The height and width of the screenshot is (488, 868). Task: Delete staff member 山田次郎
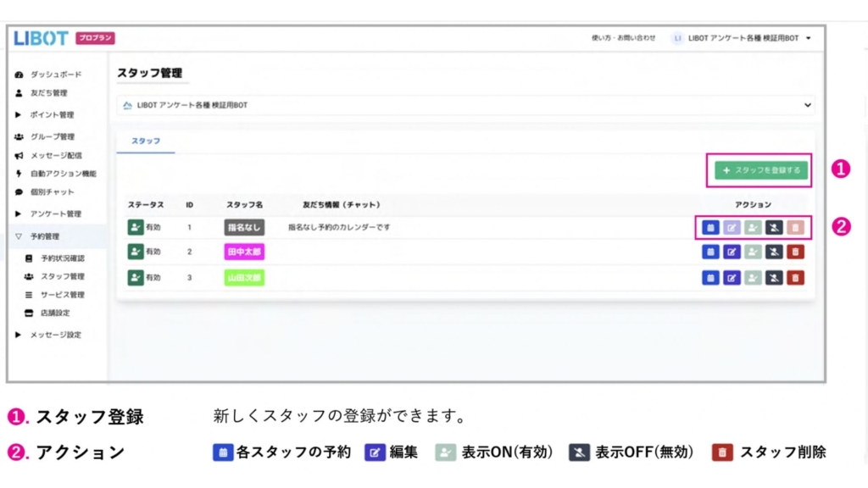click(795, 278)
